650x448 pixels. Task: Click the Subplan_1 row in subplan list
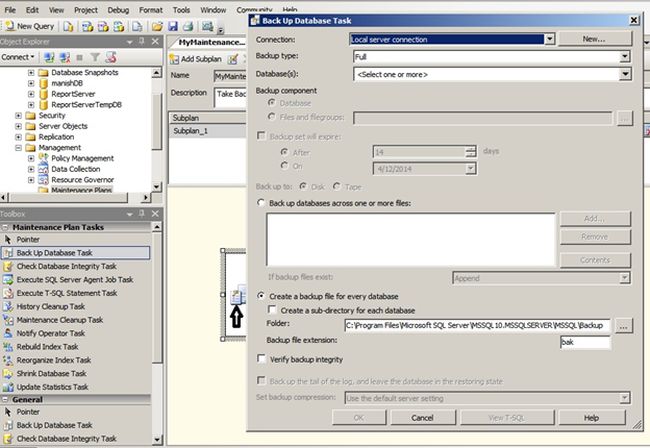point(207,131)
